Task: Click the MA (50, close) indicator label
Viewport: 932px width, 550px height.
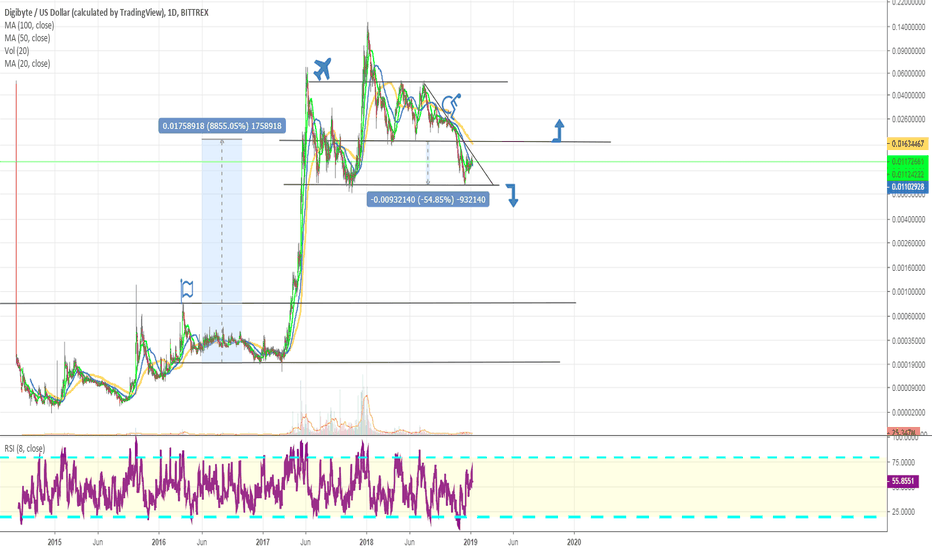Action: [27, 38]
